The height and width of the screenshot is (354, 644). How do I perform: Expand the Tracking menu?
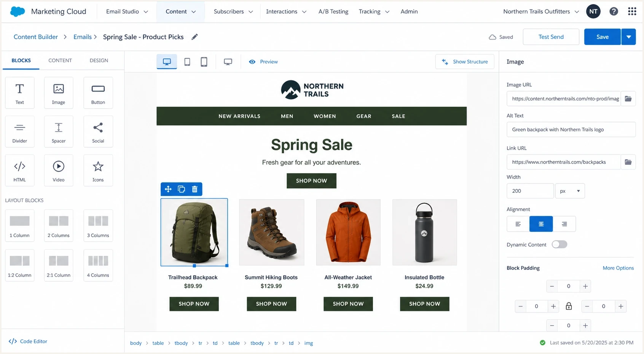[x=374, y=11]
